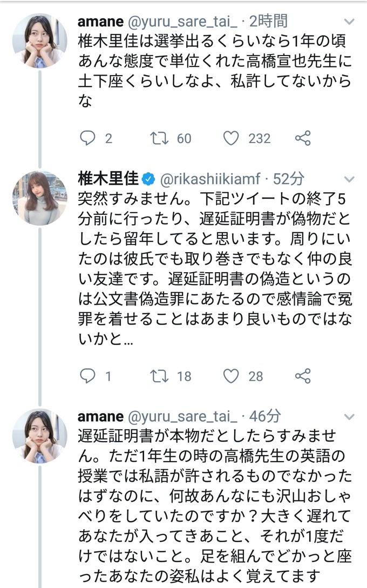Retweet amane's first tweet with 60 retweets
Image resolution: width=367 pixels, height=588 pixels.
pos(160,139)
